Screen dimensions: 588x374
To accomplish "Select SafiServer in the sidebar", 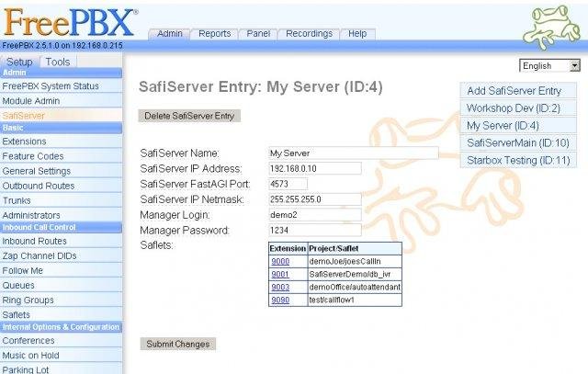I will pyautogui.click(x=62, y=116).
